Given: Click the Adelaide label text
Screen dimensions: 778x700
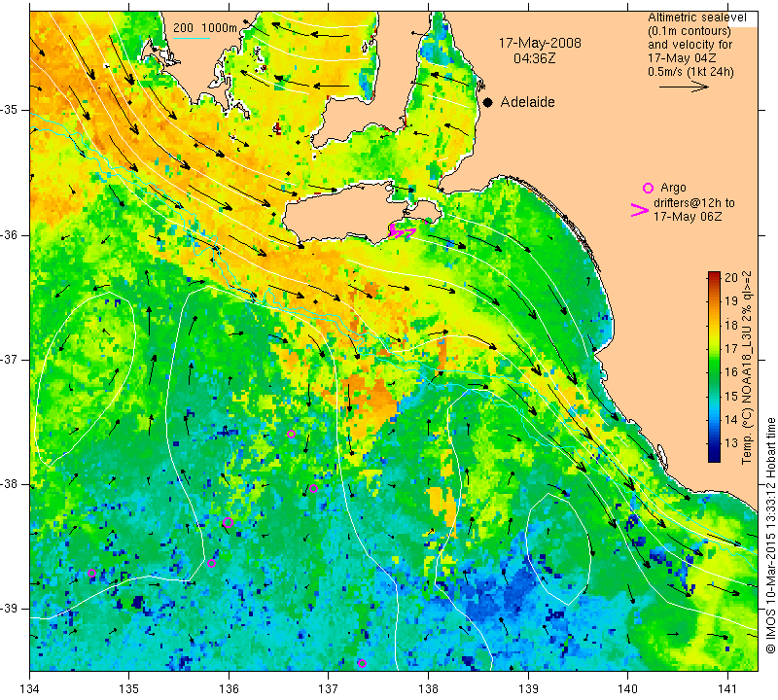Looking at the screenshot, I should 527,102.
